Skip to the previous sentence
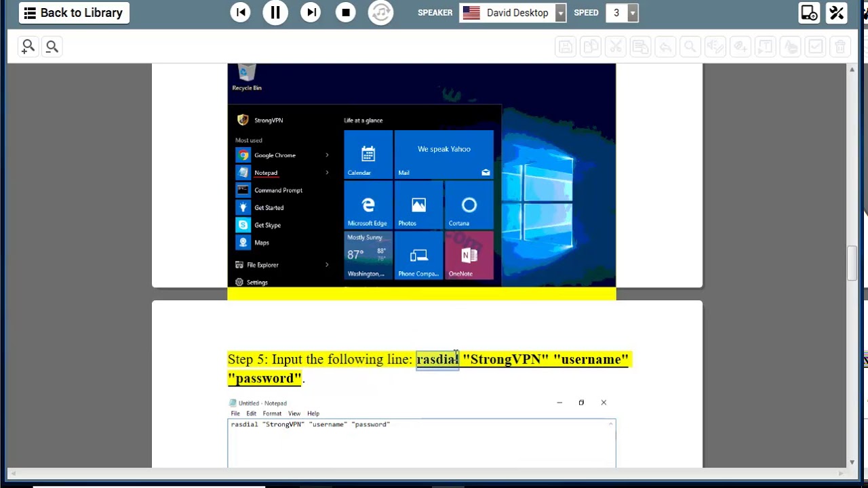The image size is (868, 488). pyautogui.click(x=240, y=13)
